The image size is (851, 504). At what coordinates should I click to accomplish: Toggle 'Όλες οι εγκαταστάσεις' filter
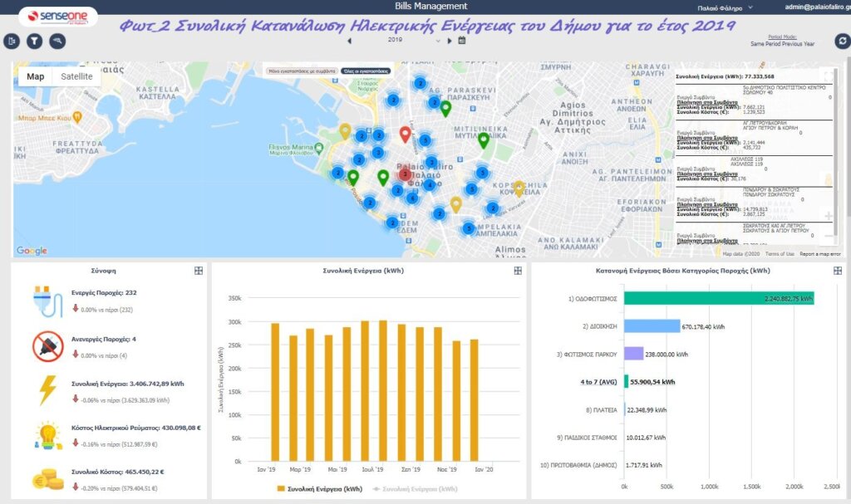pyautogui.click(x=366, y=71)
